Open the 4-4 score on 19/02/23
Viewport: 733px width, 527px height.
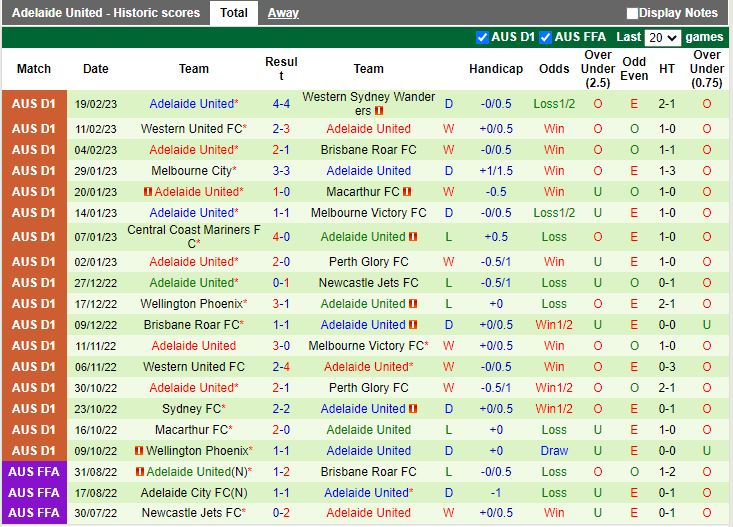click(281, 104)
